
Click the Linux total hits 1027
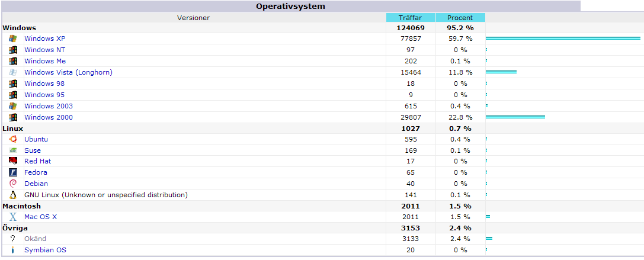click(411, 129)
